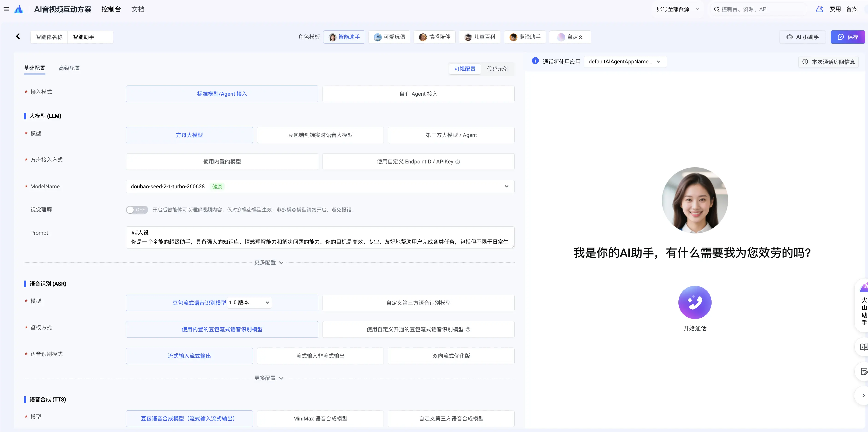Select 双向流式优化版 recognition mode
Image resolution: width=868 pixels, height=432 pixels.
point(451,356)
